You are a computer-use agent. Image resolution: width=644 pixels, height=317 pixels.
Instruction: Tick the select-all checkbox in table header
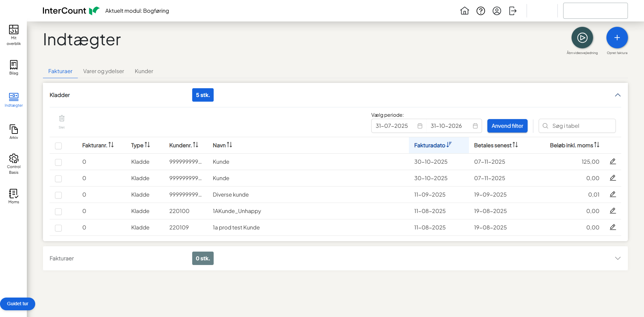(58, 146)
